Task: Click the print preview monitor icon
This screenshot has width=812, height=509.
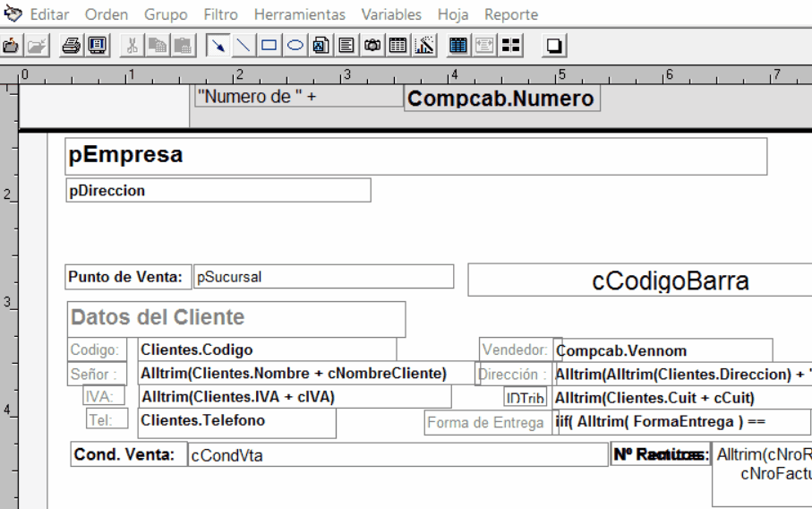Action: pyautogui.click(x=98, y=46)
